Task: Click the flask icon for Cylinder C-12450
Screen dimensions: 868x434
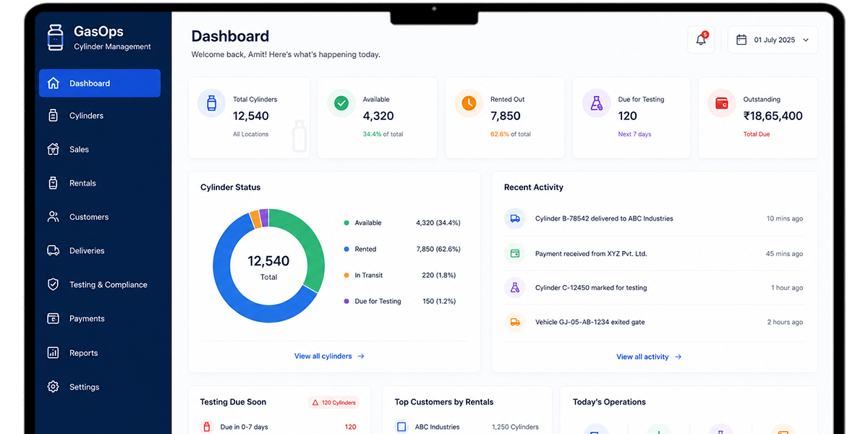Action: pos(515,288)
